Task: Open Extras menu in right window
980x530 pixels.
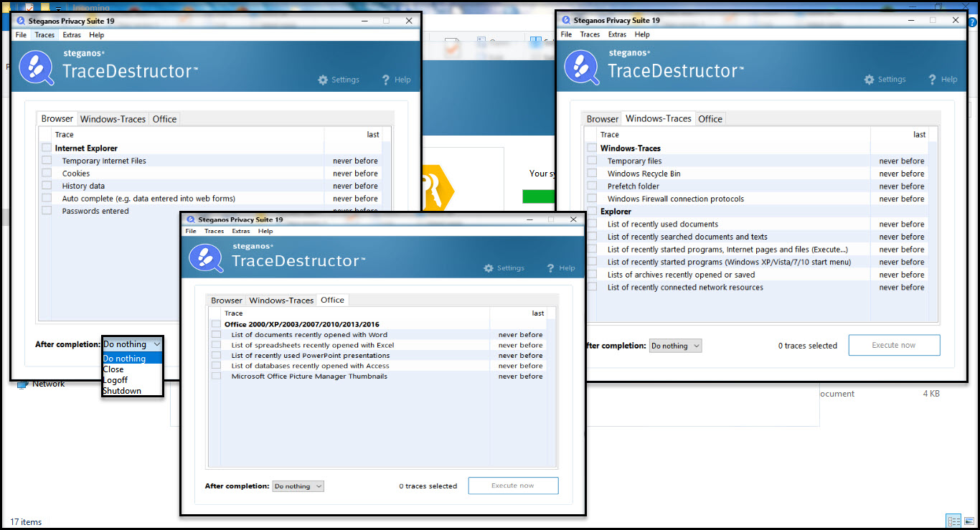Action: pyautogui.click(x=617, y=34)
